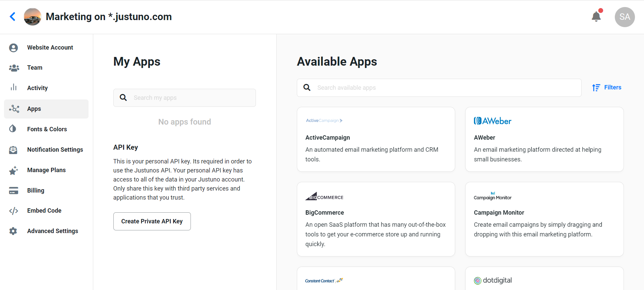Select the AWeber app title
644x290 pixels.
tap(484, 138)
